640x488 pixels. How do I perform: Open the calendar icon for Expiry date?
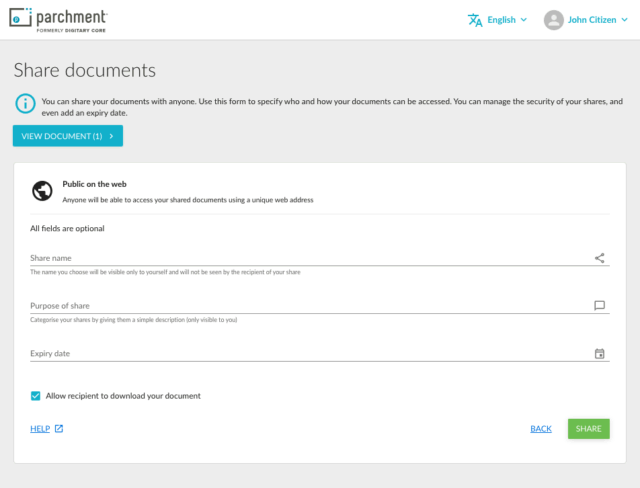pos(600,353)
